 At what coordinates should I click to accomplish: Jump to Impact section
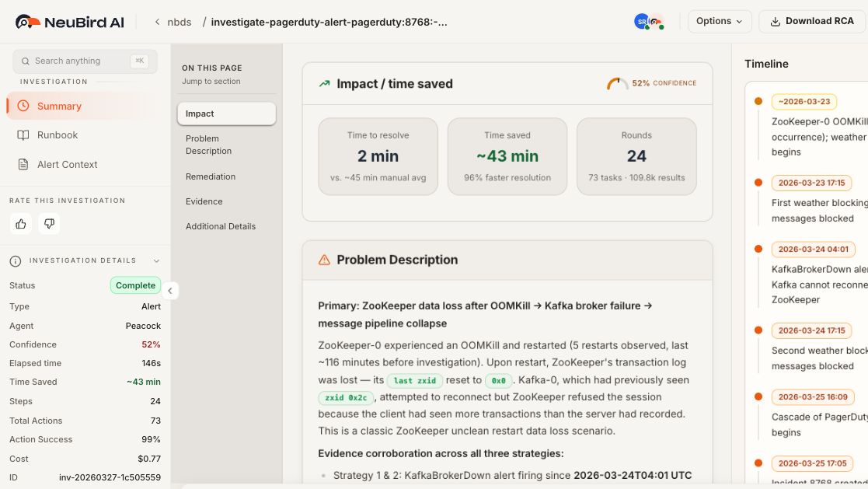[226, 114]
